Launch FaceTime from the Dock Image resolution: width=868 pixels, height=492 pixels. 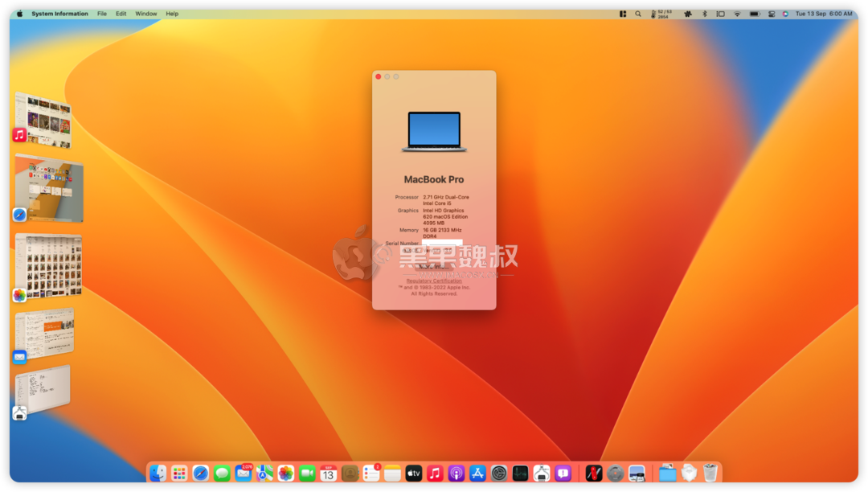pos(307,474)
